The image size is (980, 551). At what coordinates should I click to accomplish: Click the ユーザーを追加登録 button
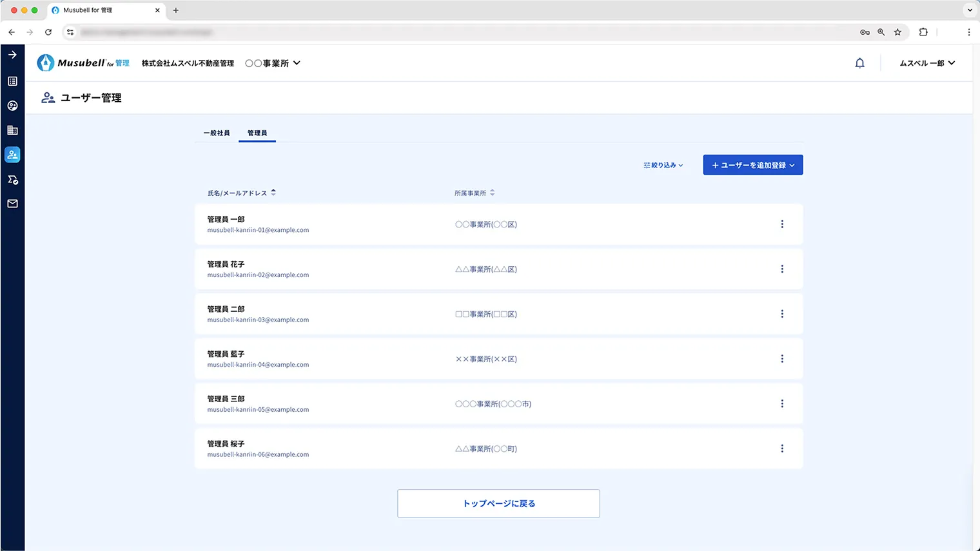tap(752, 165)
